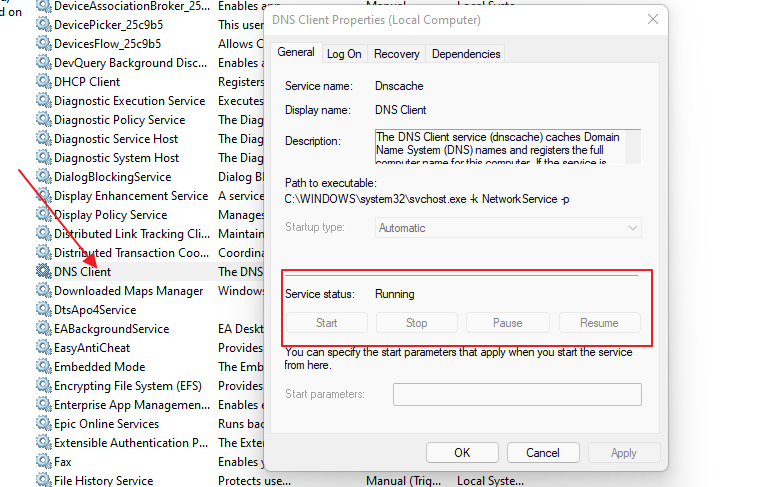
Task: Click the DHCP Client gear icon
Action: pos(43,82)
